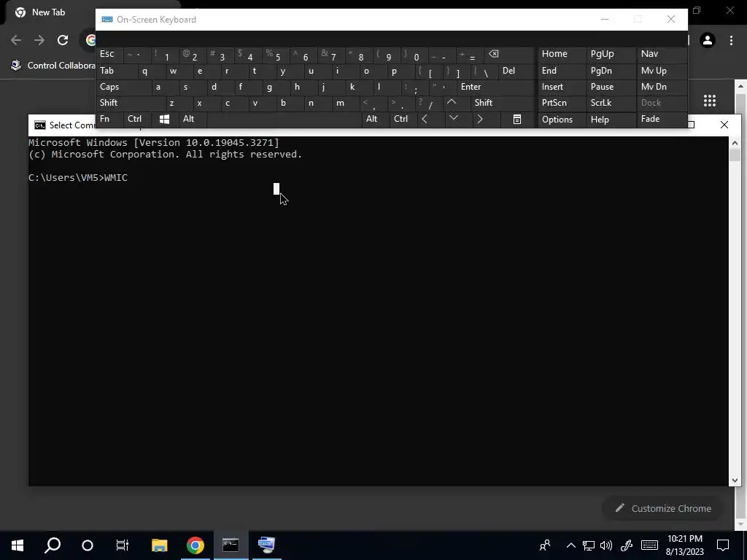Click Esc key on On-Screen Keyboard

109,54
